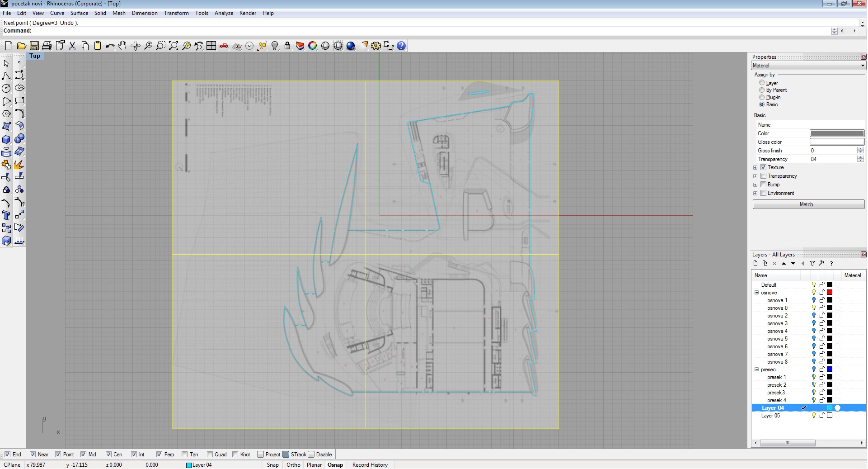Click the Match... button
Screen dimensions: 868x469
point(808,204)
